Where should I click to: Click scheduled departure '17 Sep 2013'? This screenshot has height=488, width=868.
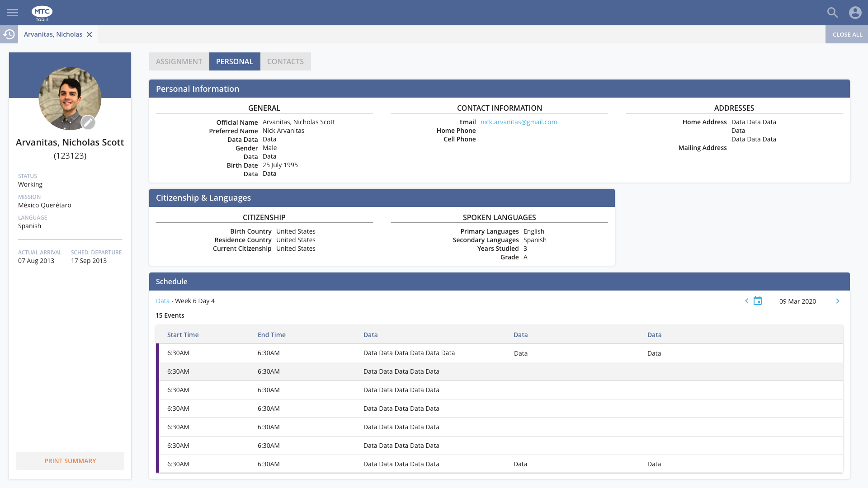[x=89, y=261]
